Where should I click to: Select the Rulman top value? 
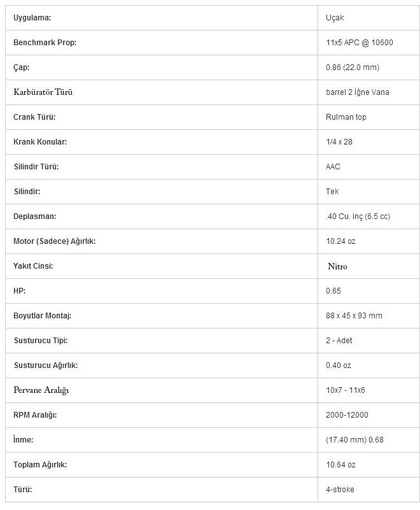(346, 117)
